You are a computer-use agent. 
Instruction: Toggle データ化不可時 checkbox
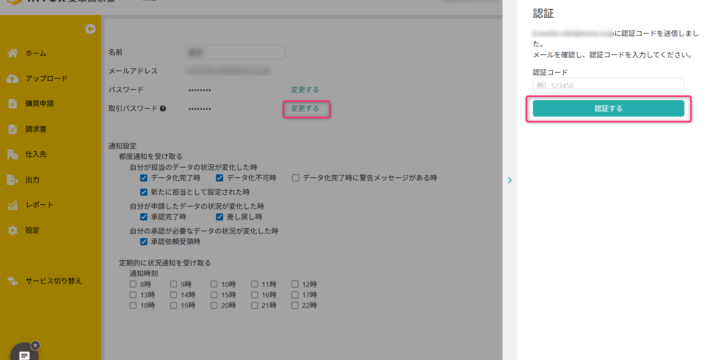point(219,178)
